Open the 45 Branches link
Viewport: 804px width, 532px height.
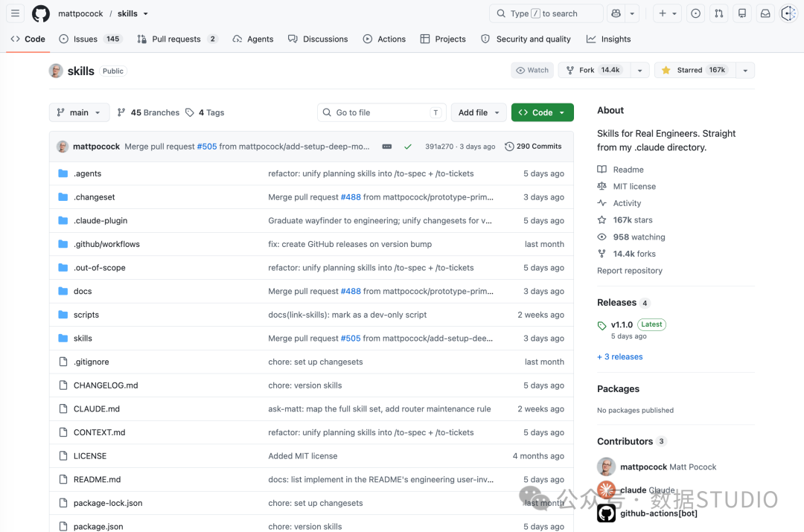click(149, 113)
